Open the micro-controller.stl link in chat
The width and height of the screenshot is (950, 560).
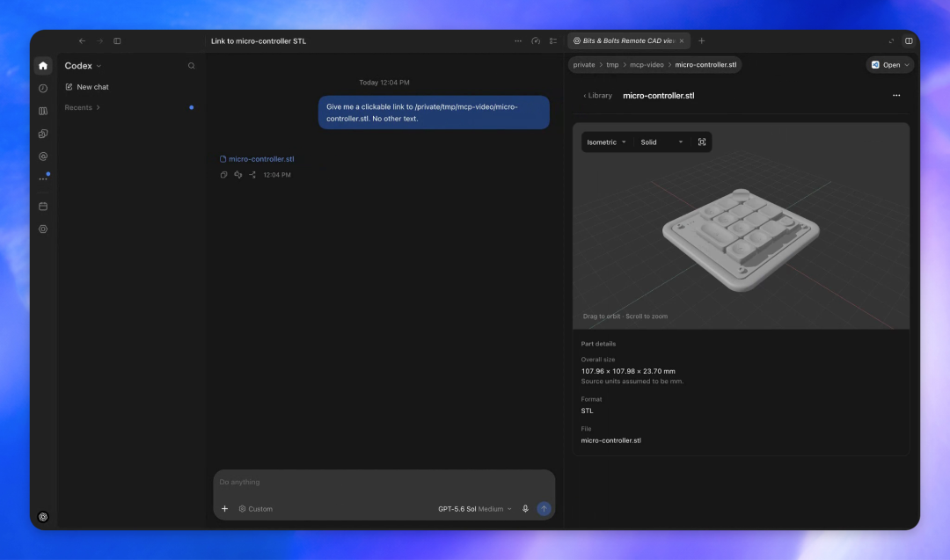(257, 159)
